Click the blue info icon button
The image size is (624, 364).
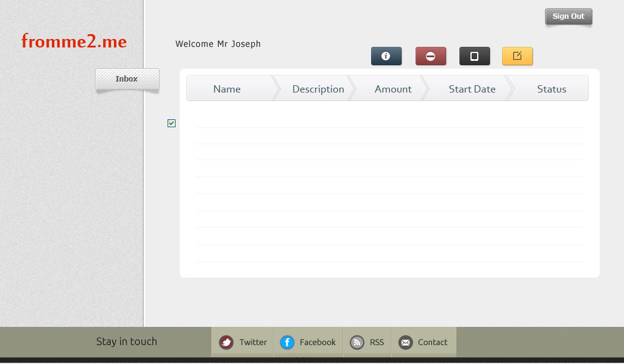click(x=386, y=56)
